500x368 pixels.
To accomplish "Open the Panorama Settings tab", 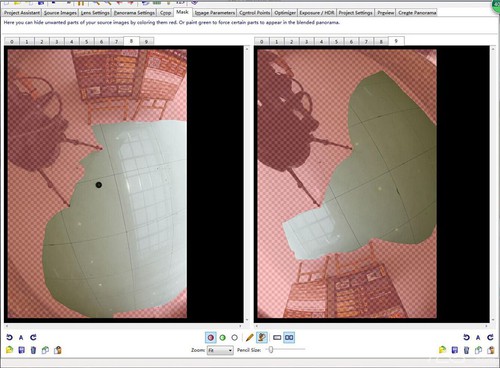I will [x=134, y=13].
